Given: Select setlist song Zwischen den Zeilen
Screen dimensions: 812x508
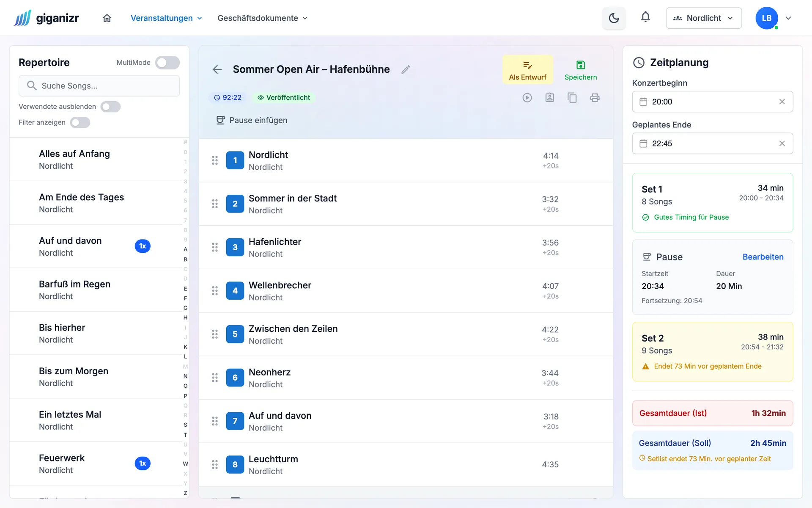Looking at the screenshot, I should (x=406, y=334).
